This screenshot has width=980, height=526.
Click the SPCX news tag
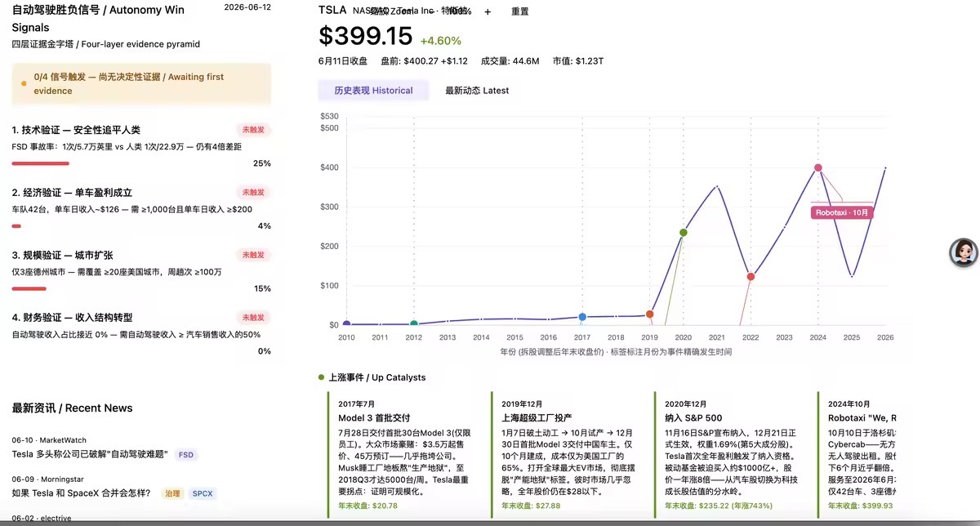pyautogui.click(x=202, y=493)
